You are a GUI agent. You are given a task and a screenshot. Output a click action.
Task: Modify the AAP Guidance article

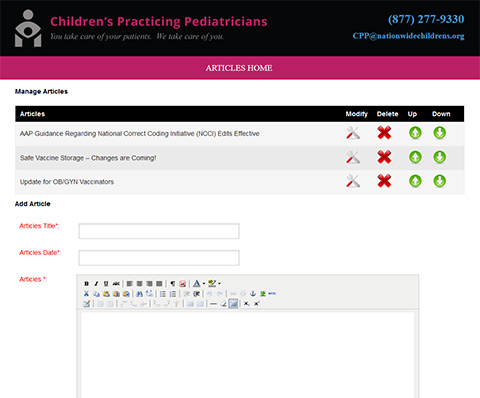pos(353,133)
